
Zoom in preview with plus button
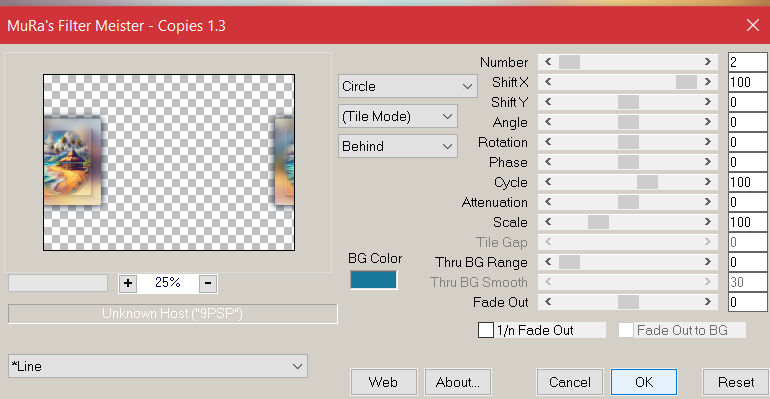coord(128,283)
